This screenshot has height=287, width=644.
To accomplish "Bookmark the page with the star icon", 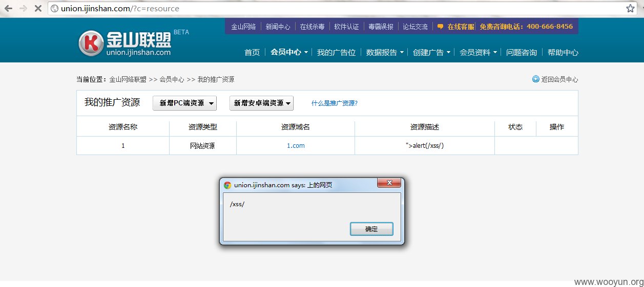I will pos(630,9).
